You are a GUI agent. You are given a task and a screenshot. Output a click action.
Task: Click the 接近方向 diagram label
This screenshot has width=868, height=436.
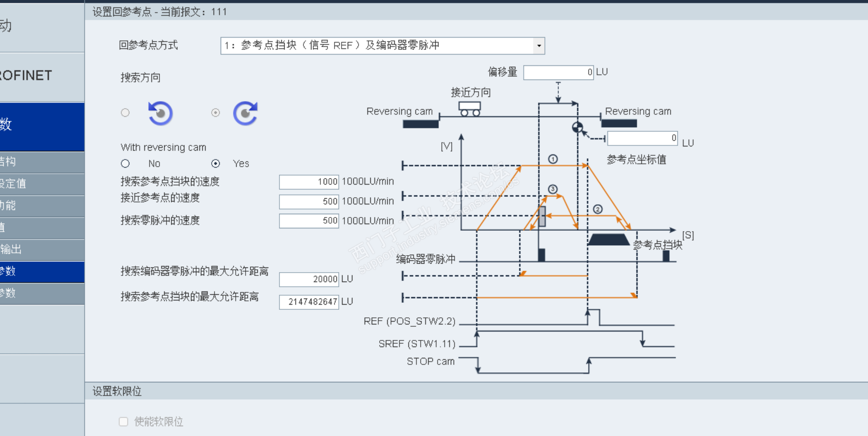point(471,92)
